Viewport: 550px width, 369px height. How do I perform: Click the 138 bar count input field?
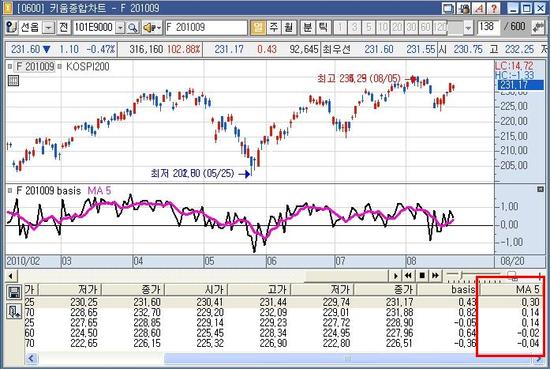(x=488, y=27)
